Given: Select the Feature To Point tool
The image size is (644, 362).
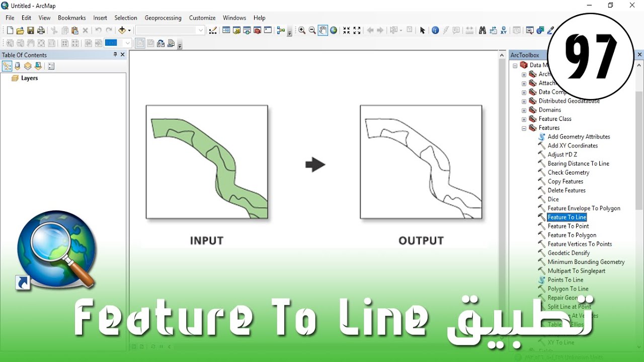Looking at the screenshot, I should [x=569, y=226].
